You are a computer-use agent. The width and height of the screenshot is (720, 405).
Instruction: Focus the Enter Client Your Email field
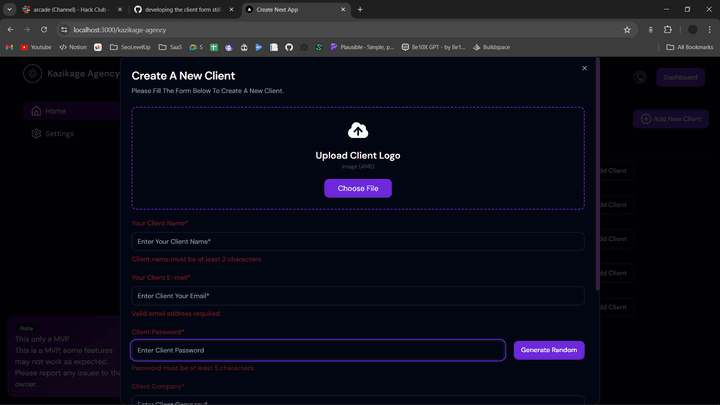(358, 296)
